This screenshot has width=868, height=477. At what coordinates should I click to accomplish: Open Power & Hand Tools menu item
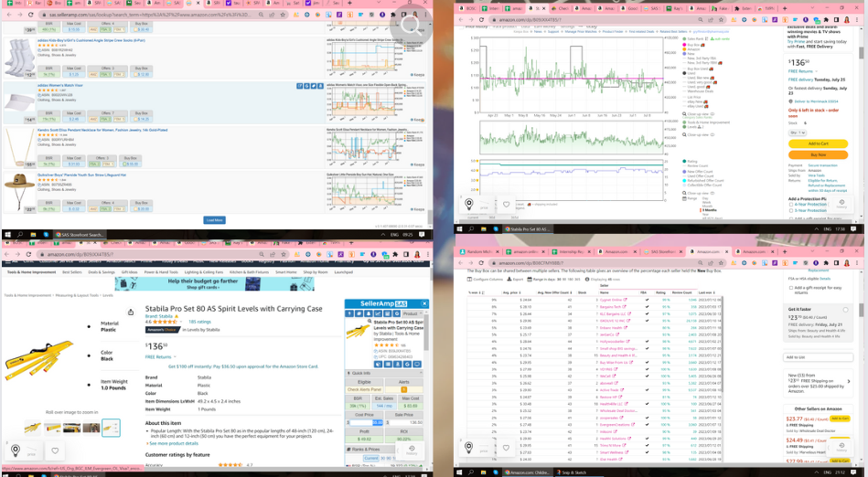(161, 272)
